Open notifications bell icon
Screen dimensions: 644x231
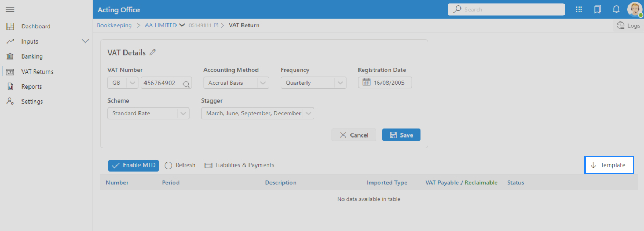(616, 10)
